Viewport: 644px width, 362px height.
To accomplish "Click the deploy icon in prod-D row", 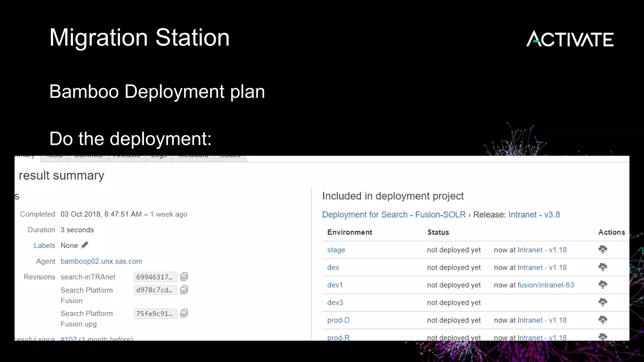I will [602, 320].
